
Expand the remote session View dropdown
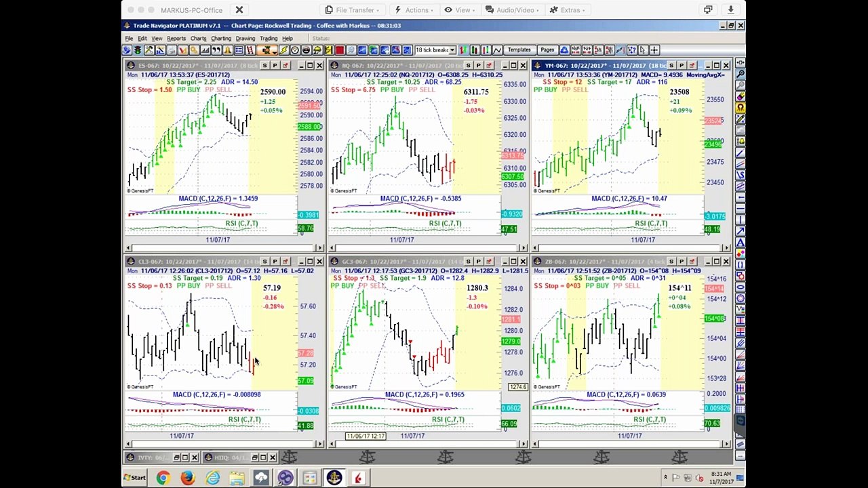coord(459,10)
